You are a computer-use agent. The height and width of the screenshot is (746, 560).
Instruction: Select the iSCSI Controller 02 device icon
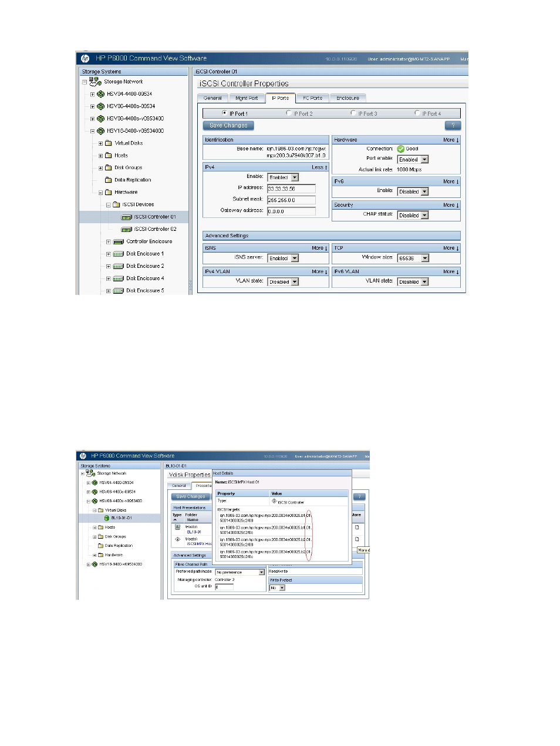coord(126,230)
